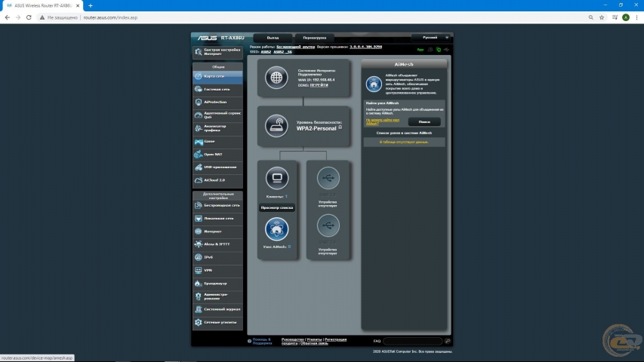Open Wireless (Беспроводная сеть) settings
The height and width of the screenshot is (362, 644).
coord(217,205)
